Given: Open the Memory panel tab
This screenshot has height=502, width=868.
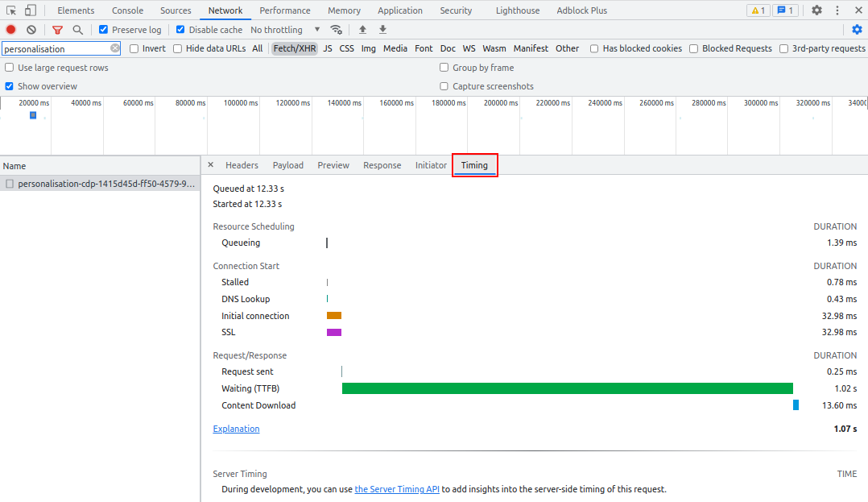Looking at the screenshot, I should (x=344, y=10).
